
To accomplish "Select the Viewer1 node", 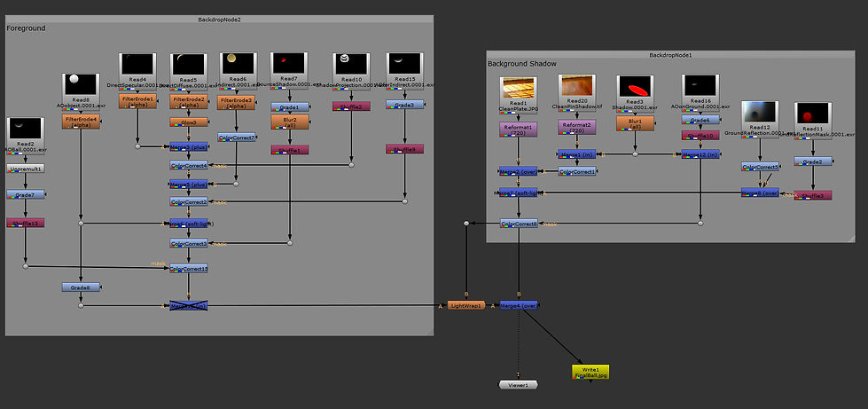I will click(x=518, y=384).
